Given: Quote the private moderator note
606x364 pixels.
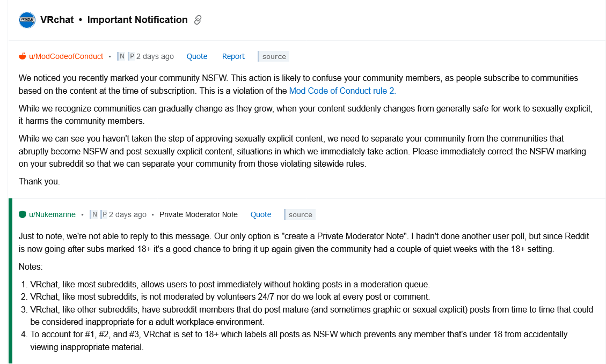Looking at the screenshot, I should [261, 214].
